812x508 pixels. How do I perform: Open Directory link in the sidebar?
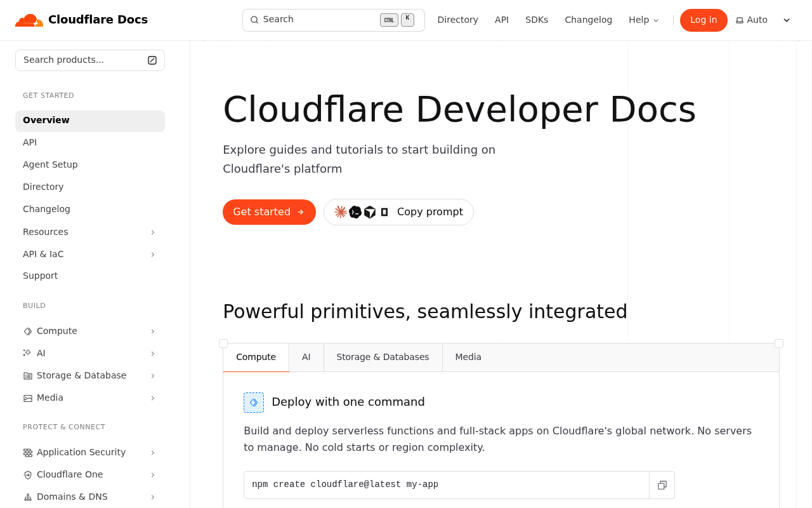[90, 187]
